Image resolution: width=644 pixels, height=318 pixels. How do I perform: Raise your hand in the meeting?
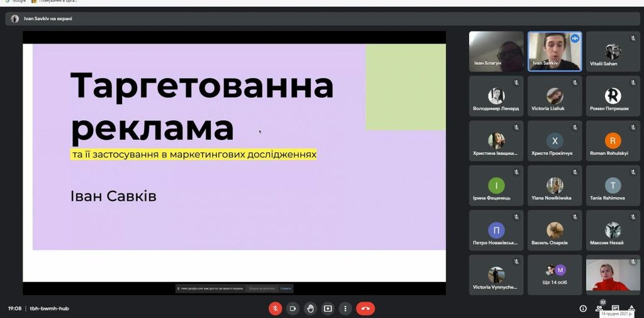[311, 308]
